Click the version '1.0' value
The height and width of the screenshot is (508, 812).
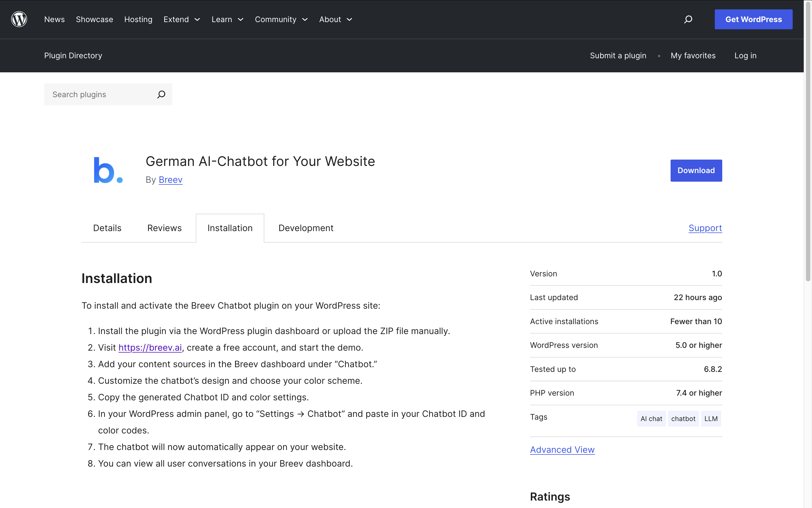click(716, 274)
